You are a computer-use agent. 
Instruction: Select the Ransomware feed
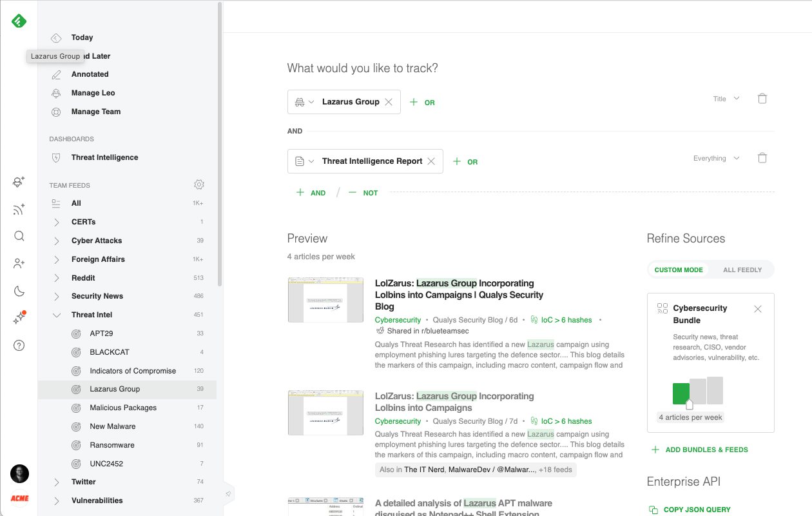point(112,445)
